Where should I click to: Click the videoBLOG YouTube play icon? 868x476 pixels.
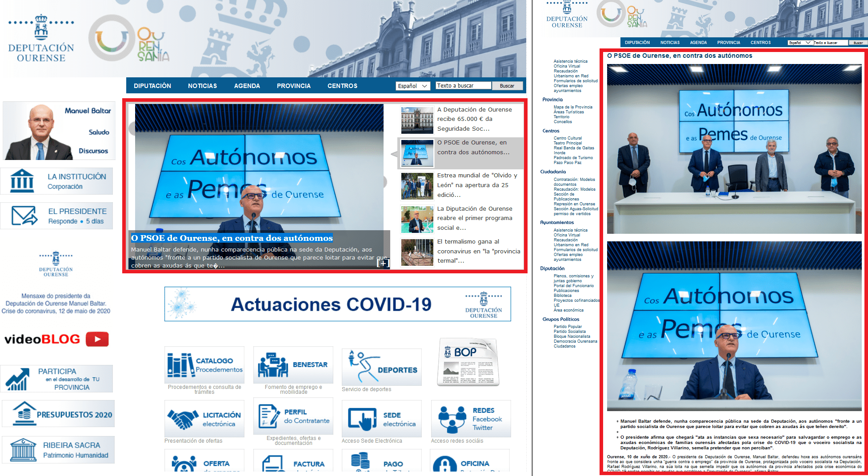(x=97, y=339)
